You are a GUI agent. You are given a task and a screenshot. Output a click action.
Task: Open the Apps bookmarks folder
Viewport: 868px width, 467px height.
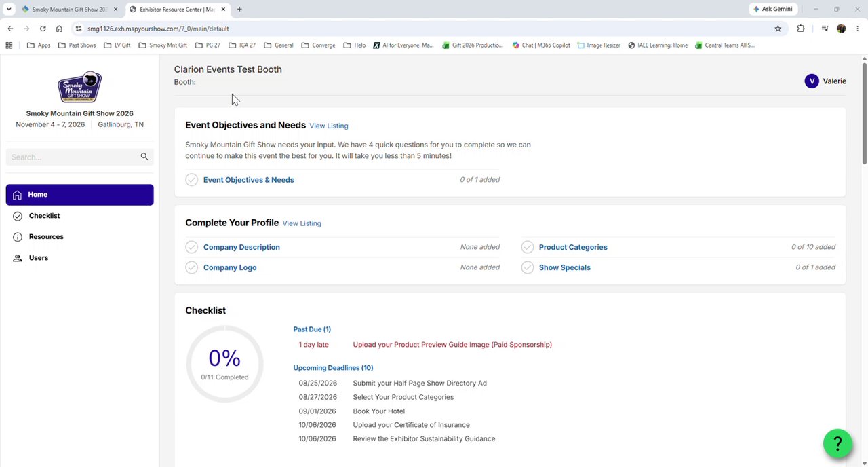tap(39, 45)
